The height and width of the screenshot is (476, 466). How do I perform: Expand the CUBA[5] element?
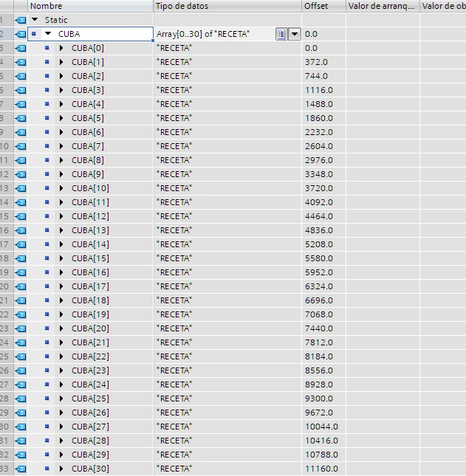pyautogui.click(x=61, y=118)
